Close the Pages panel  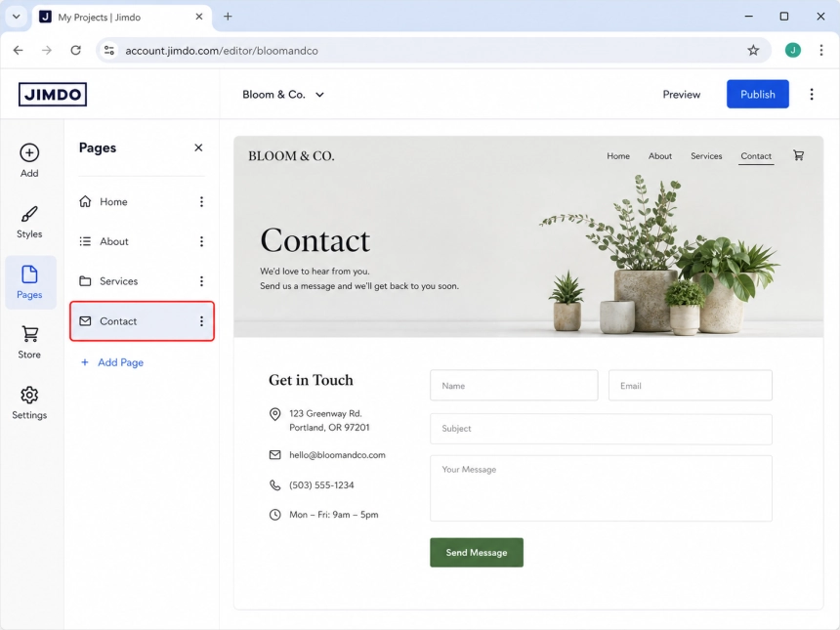click(198, 147)
